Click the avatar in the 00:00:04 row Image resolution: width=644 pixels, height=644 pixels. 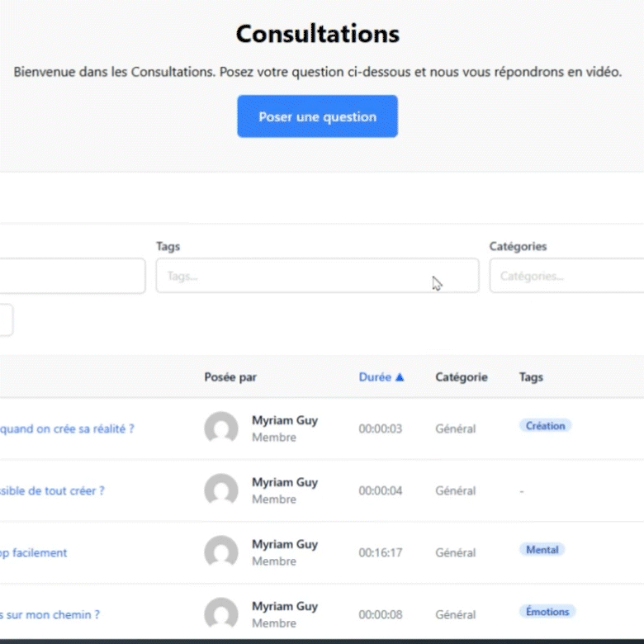click(x=221, y=490)
